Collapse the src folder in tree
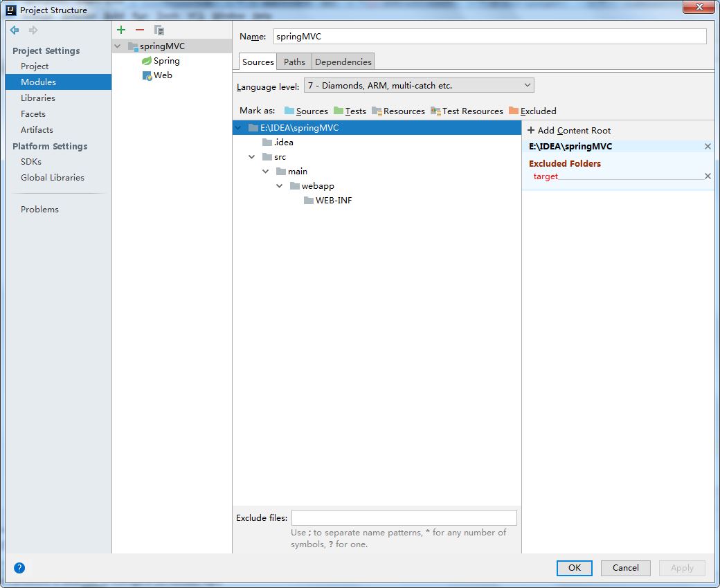The width and height of the screenshot is (720, 588). click(251, 157)
